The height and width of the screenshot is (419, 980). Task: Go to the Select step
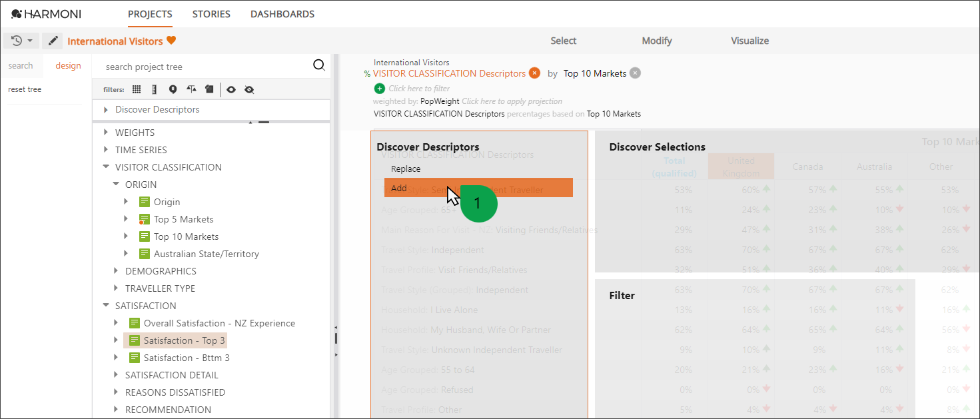pos(563,41)
